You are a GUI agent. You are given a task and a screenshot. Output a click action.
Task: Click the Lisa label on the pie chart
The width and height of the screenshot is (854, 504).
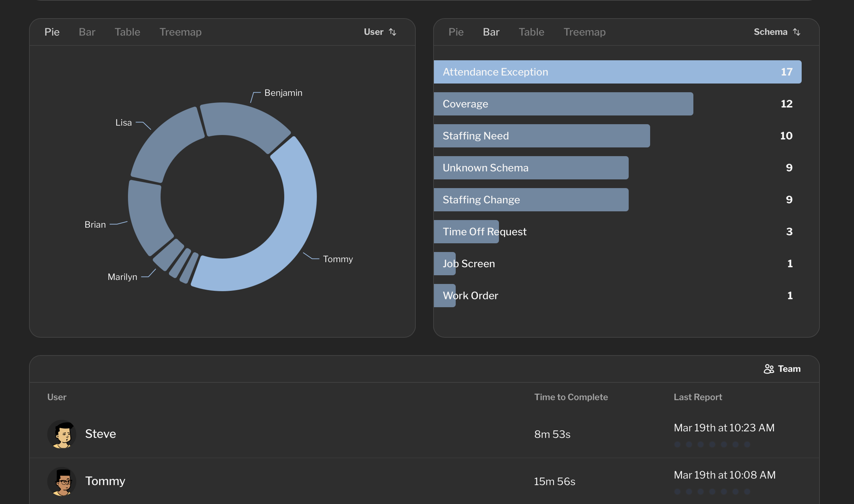tap(124, 122)
